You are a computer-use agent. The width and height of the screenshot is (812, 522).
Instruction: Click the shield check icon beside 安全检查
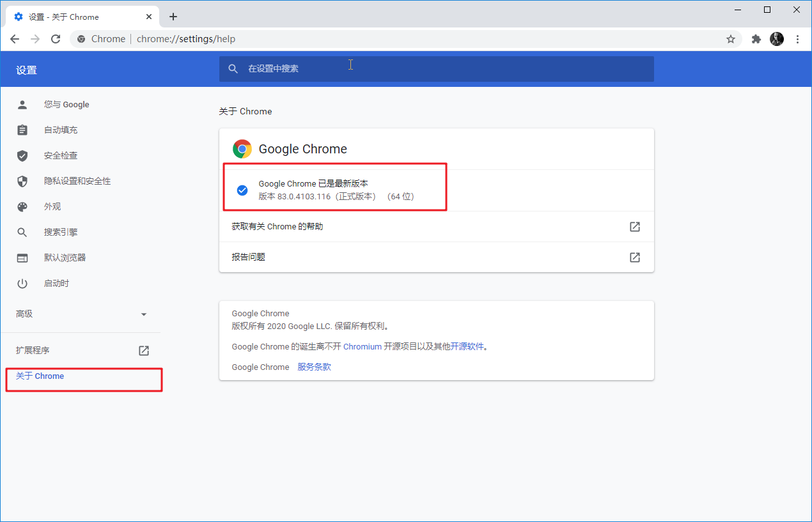click(22, 155)
